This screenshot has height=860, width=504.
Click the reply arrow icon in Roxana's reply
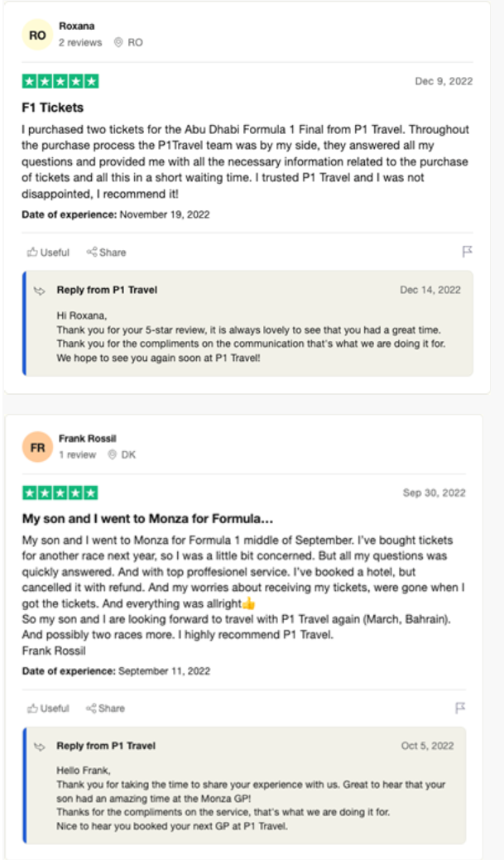point(39,291)
